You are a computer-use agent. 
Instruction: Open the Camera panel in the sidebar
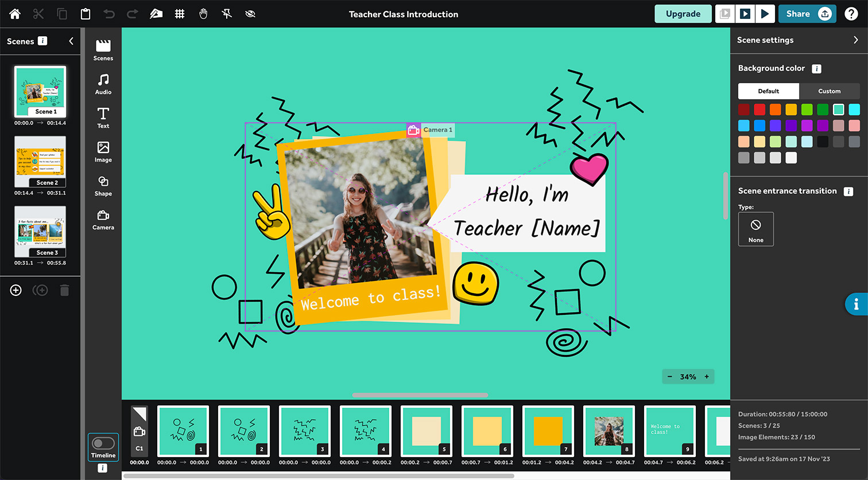click(103, 219)
